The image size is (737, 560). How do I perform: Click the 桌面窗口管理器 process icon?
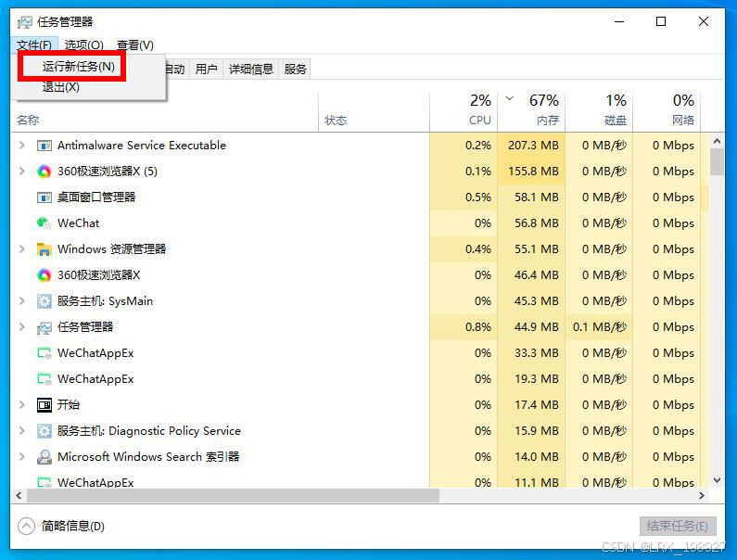pos(44,197)
